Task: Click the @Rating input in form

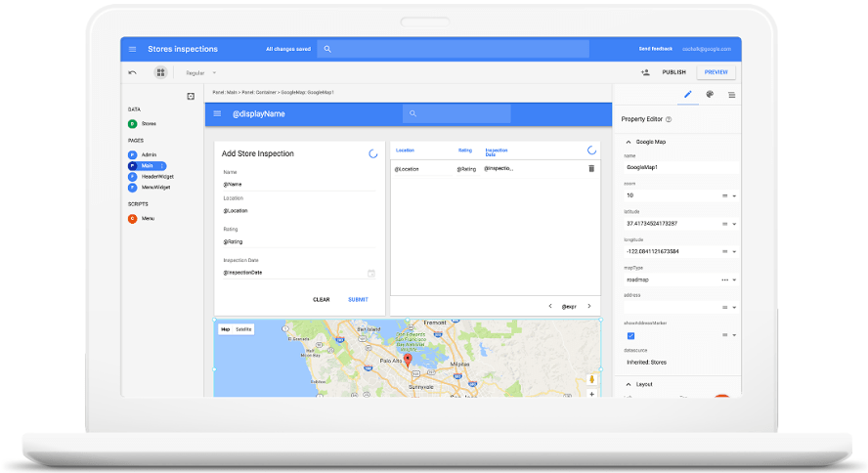Action: click(299, 241)
